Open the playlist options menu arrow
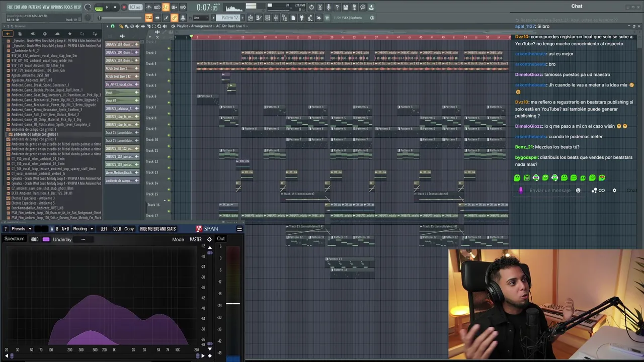Screen dimensions: 644x362 [x=107, y=26]
